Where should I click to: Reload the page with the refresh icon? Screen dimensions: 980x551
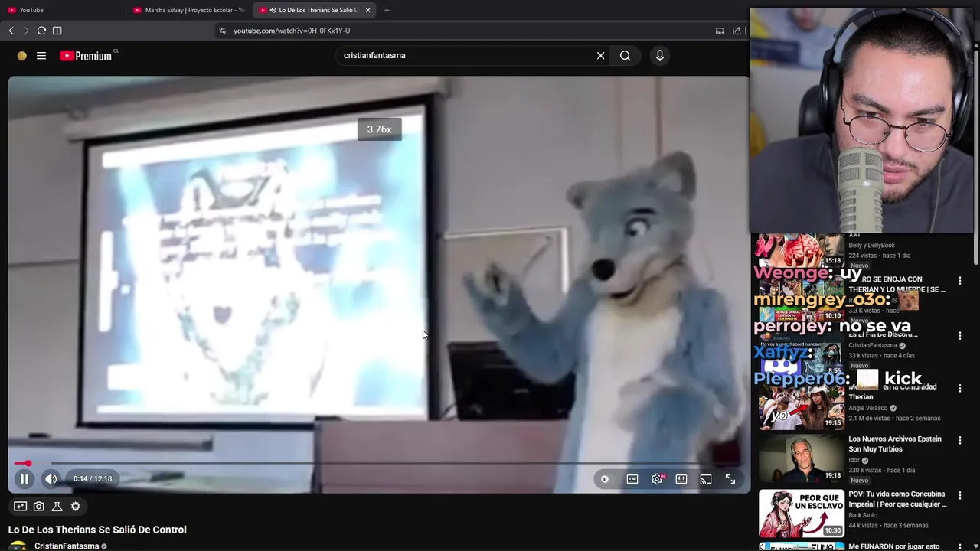tap(41, 31)
